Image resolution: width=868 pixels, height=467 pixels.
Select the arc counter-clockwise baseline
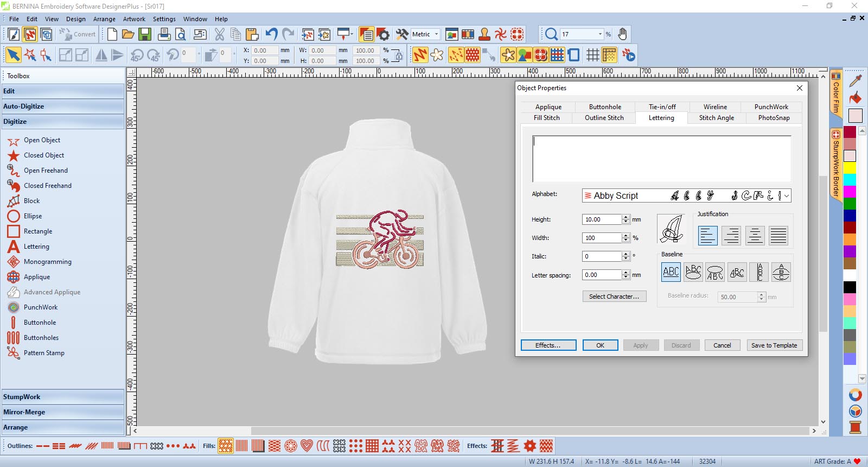(715, 272)
